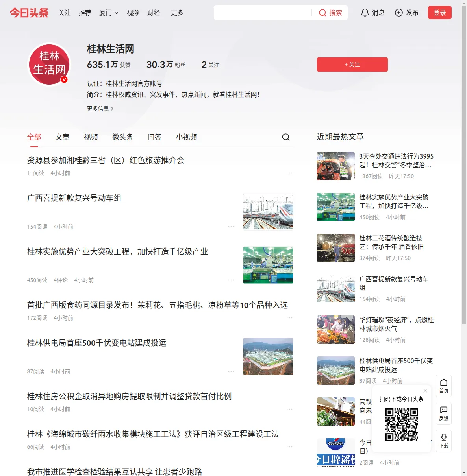This screenshot has height=476, width=467.
Task: Click the search magnifier icon in header
Action: 322,13
